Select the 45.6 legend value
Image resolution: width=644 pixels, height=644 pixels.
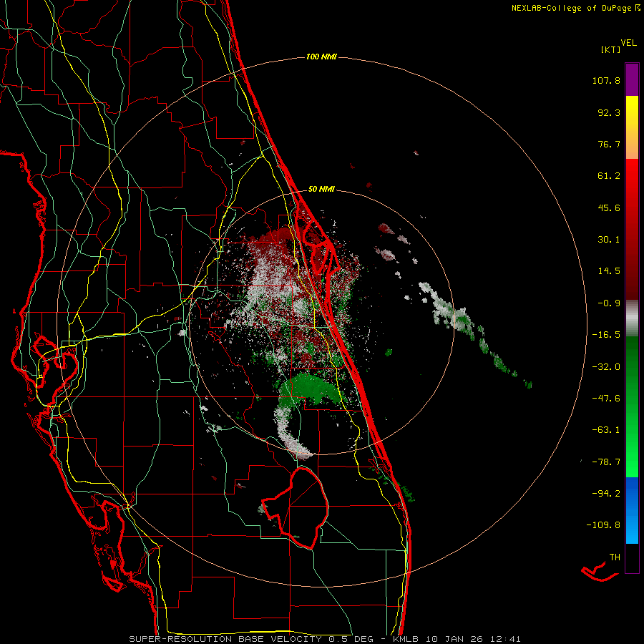point(609,208)
